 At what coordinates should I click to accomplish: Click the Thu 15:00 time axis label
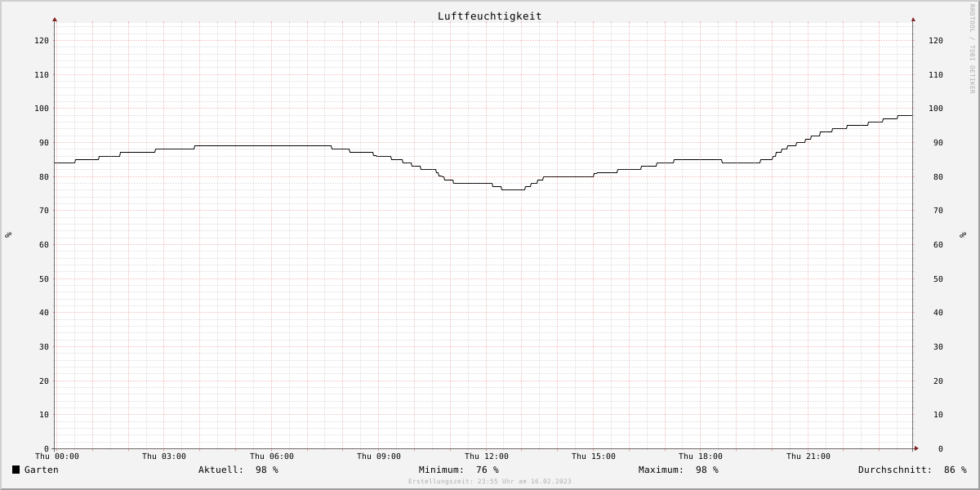click(x=594, y=457)
